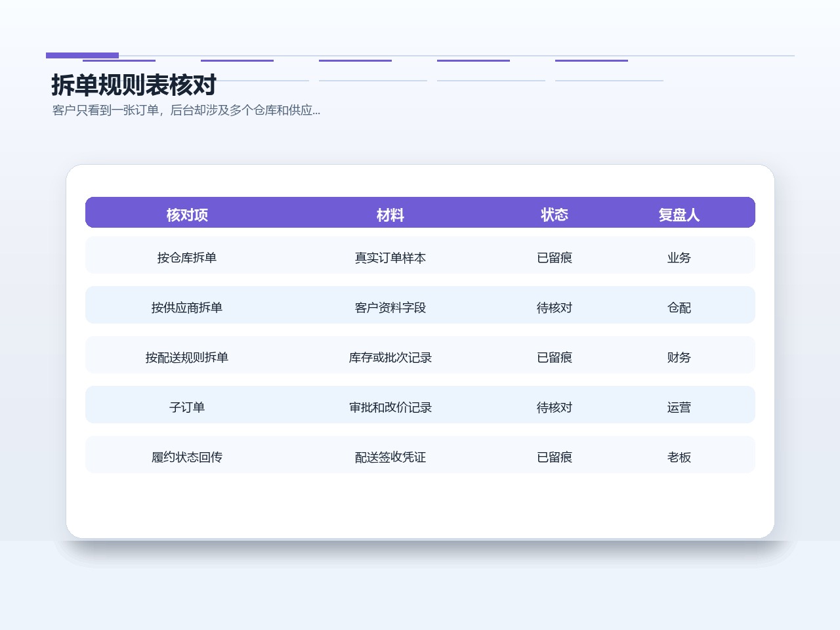The width and height of the screenshot is (840, 630).
Task: Click the 审批和改价记录 cell
Action: coord(390,408)
